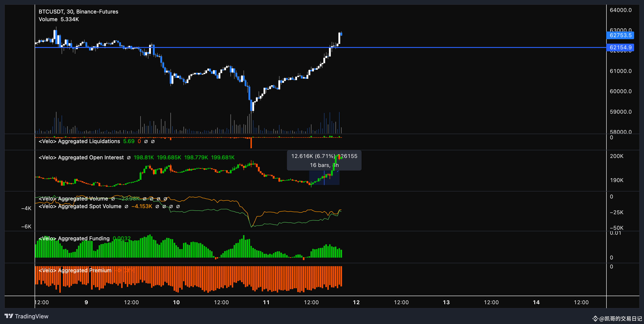Select the BTCUSDT, 30, Binance-Futures title
This screenshot has width=644, height=324.
coord(78,11)
